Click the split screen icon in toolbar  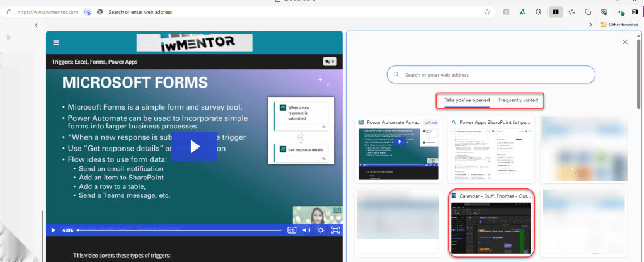point(555,12)
